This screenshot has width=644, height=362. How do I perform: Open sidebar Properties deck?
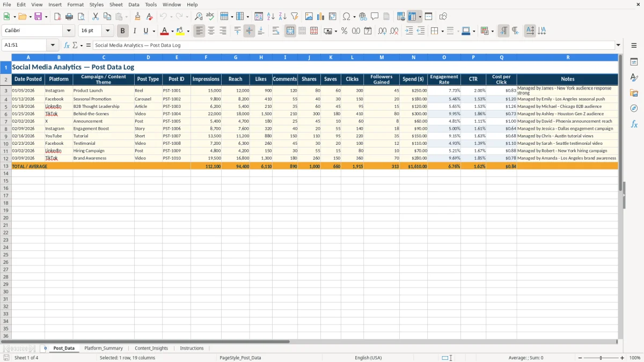point(634,62)
